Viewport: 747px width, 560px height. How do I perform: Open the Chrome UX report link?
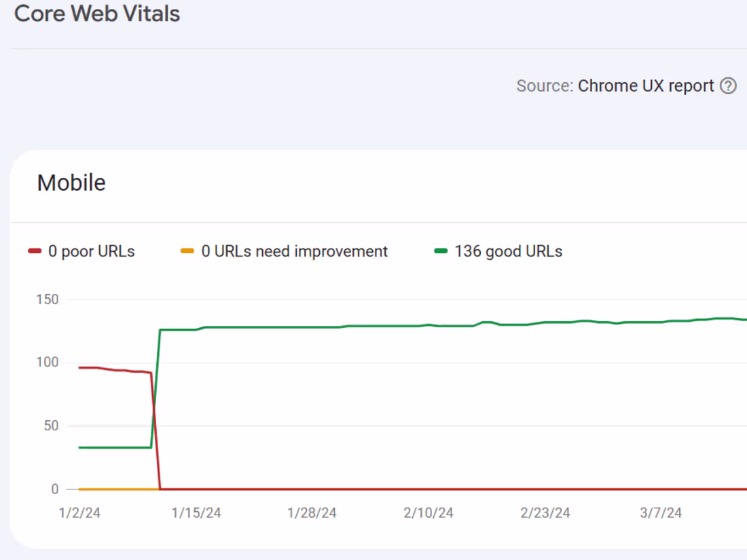coord(645,86)
